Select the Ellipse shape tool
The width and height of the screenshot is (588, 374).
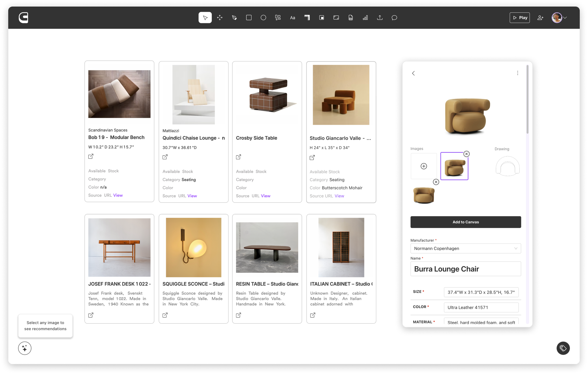click(263, 18)
